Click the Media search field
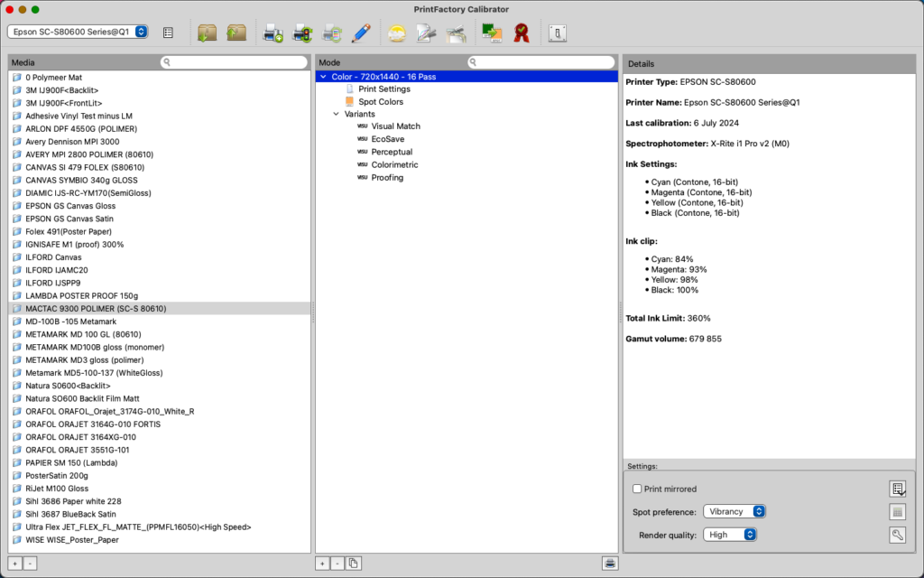This screenshot has width=924, height=578. pyautogui.click(x=234, y=62)
